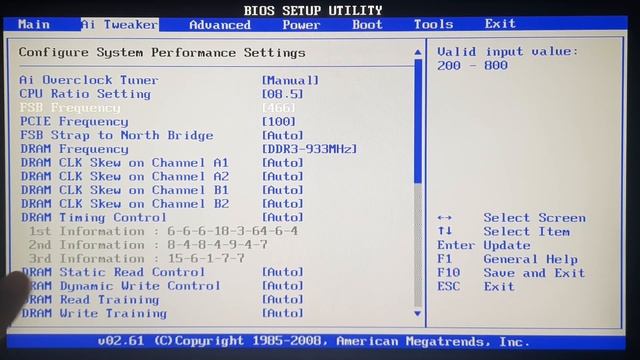Open FSB Strap to North Bridge [Auto] option
Viewport: 640px width, 360px height.
[282, 135]
